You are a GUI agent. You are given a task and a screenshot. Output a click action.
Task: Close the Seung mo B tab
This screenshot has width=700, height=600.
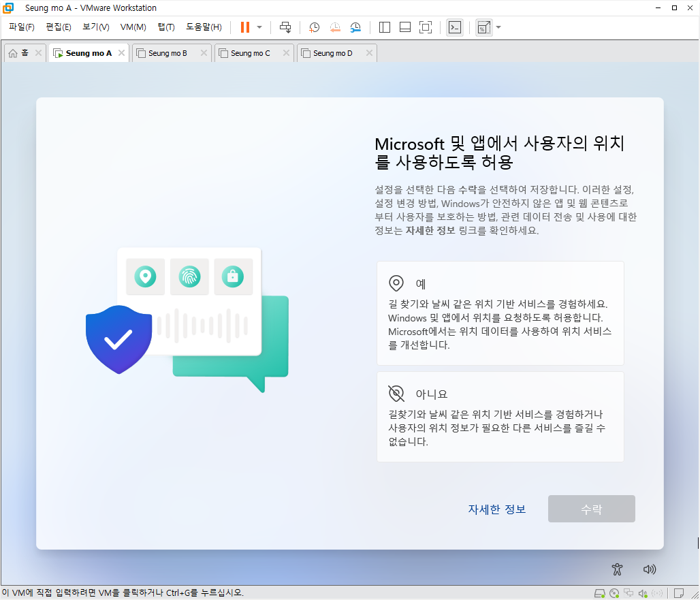click(x=204, y=53)
